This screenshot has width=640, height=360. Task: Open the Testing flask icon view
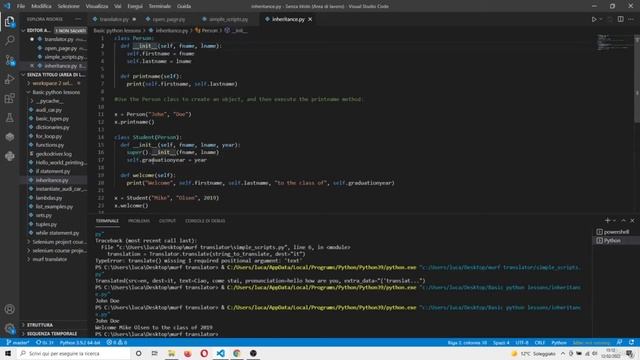(x=9, y=118)
